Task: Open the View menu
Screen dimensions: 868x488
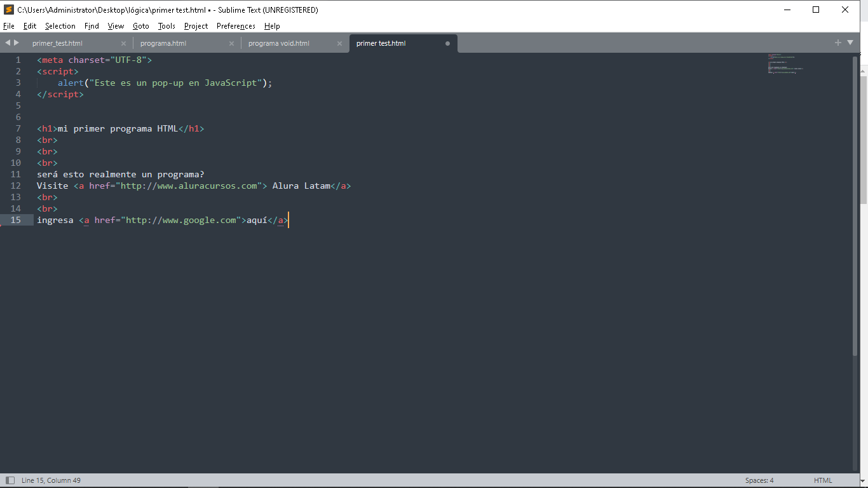Action: coord(116,26)
